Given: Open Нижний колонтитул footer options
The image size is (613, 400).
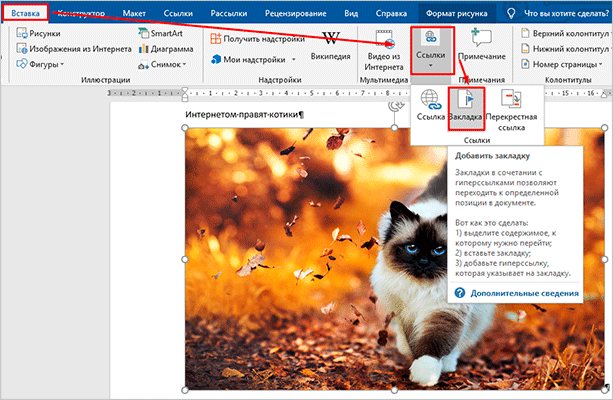Looking at the screenshot, I should pos(565,49).
